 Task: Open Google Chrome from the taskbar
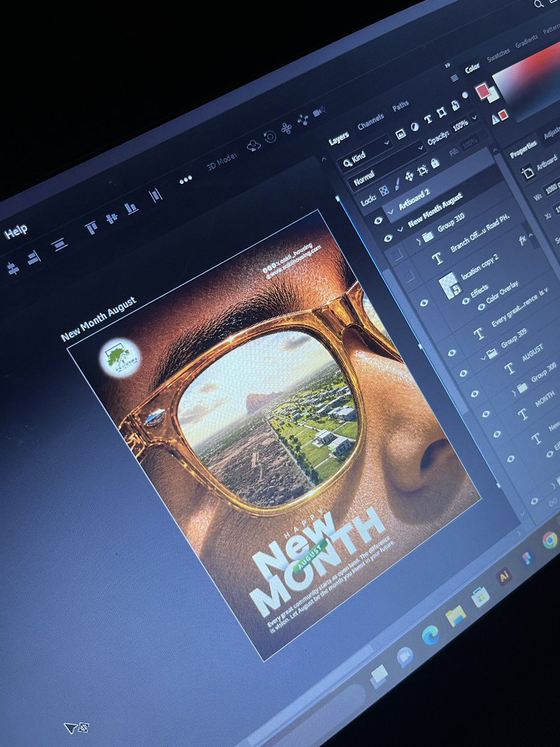click(550, 539)
